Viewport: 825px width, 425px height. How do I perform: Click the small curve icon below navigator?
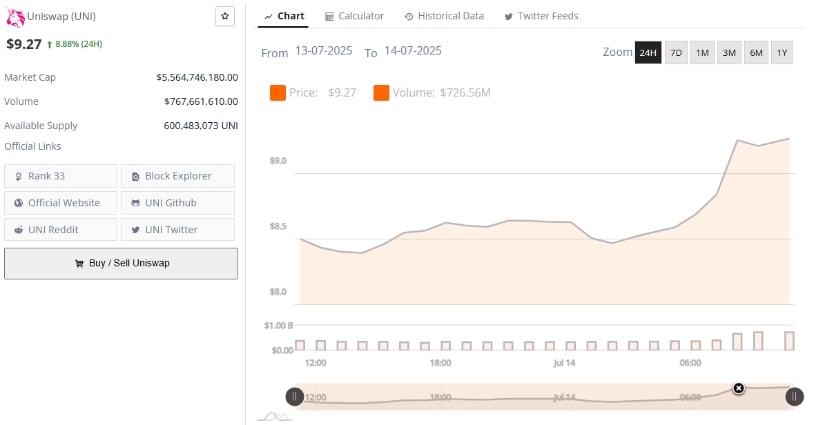tap(276, 417)
